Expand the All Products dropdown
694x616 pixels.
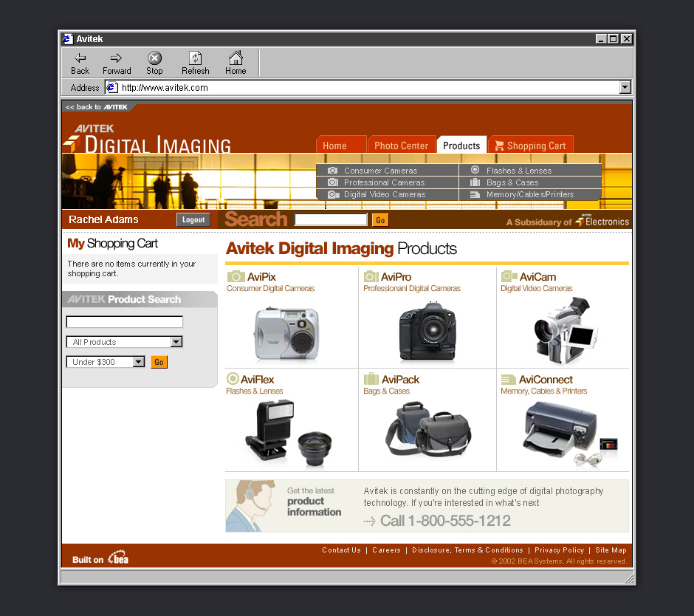click(176, 342)
